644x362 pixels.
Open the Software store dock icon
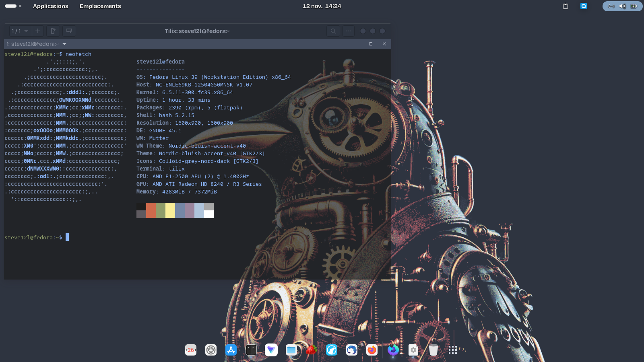coord(231,350)
